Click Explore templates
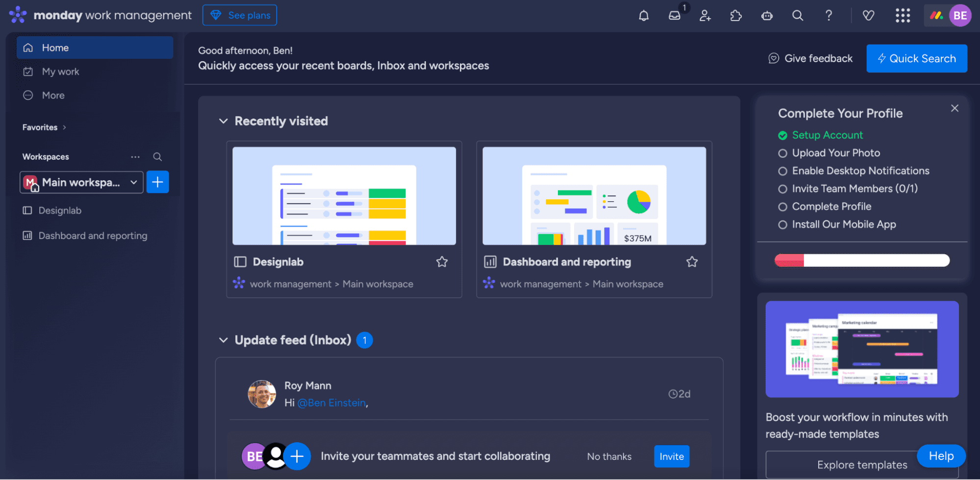Viewport: 980px width, 480px height. tap(862, 465)
